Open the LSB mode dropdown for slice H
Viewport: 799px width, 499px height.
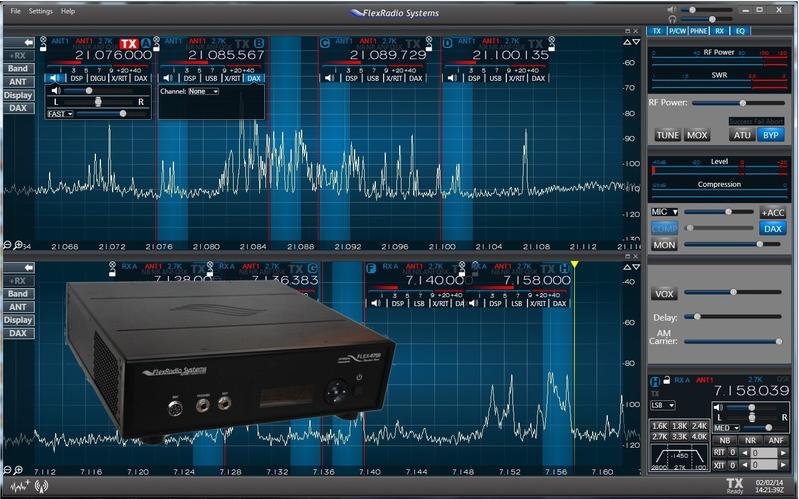click(662, 405)
